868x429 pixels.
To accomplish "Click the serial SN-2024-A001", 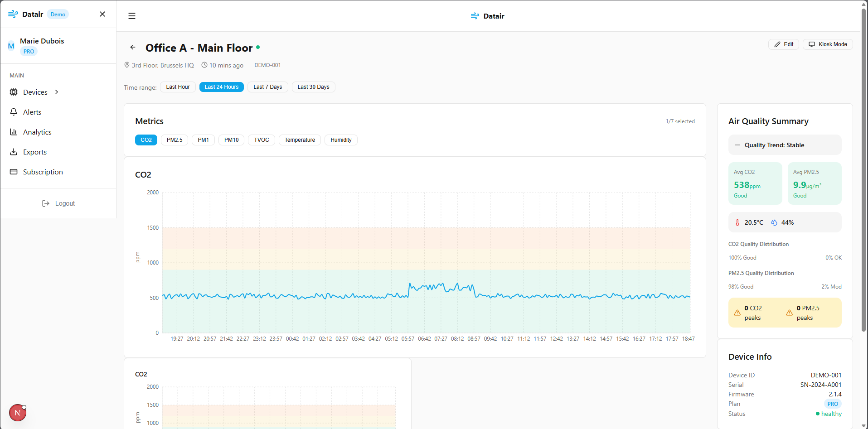I will 821,385.
